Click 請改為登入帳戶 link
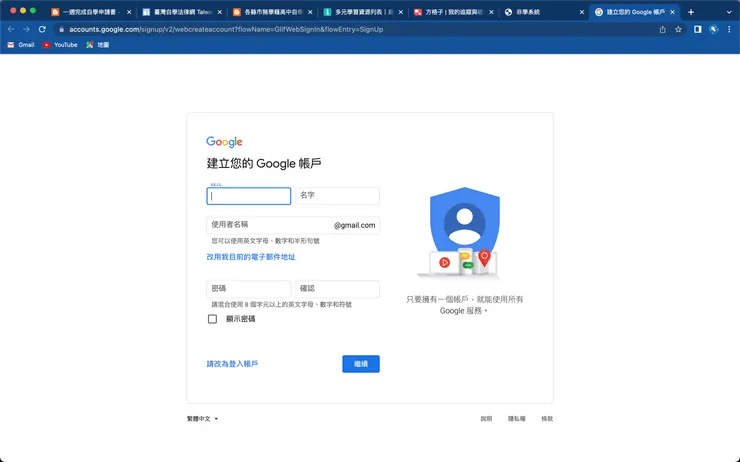The width and height of the screenshot is (740, 462). (232, 364)
